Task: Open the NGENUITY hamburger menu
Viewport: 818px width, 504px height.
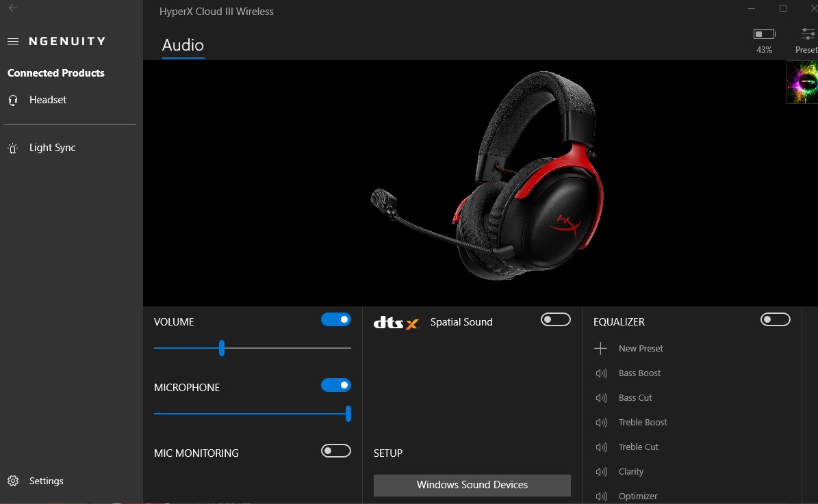Action: click(x=13, y=41)
